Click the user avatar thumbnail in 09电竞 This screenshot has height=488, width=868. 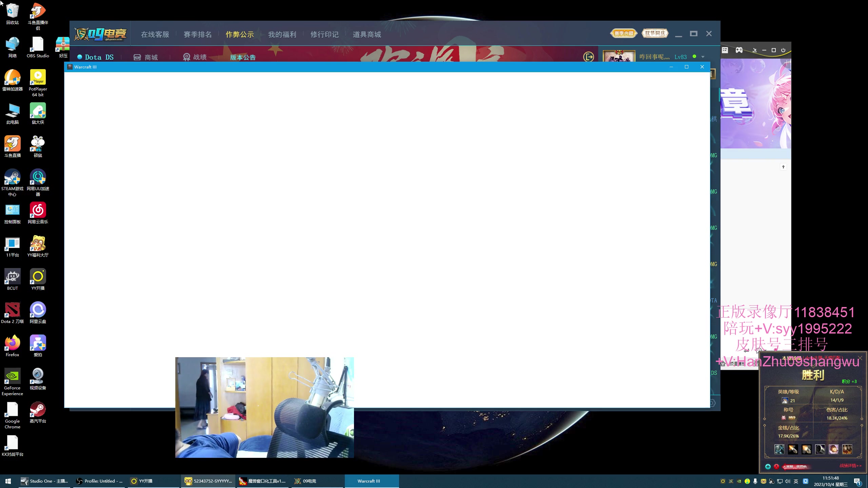point(619,56)
